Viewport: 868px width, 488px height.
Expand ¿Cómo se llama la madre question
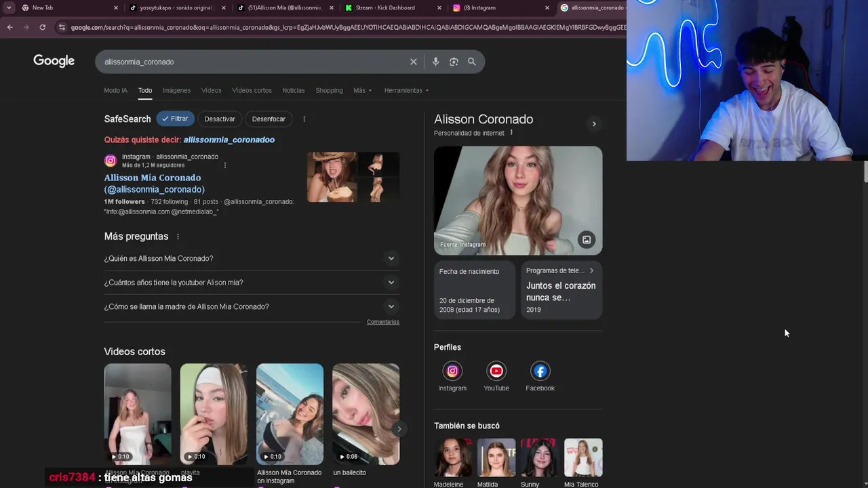point(252,306)
